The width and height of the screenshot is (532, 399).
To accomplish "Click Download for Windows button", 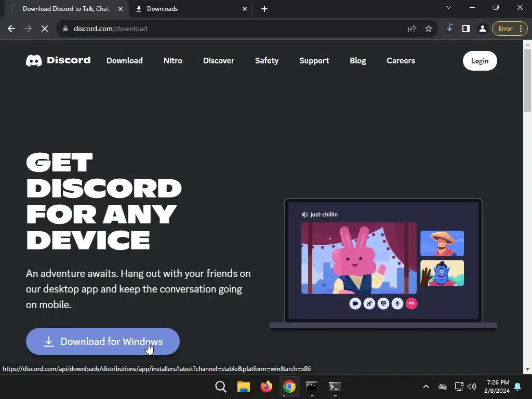I will point(103,341).
